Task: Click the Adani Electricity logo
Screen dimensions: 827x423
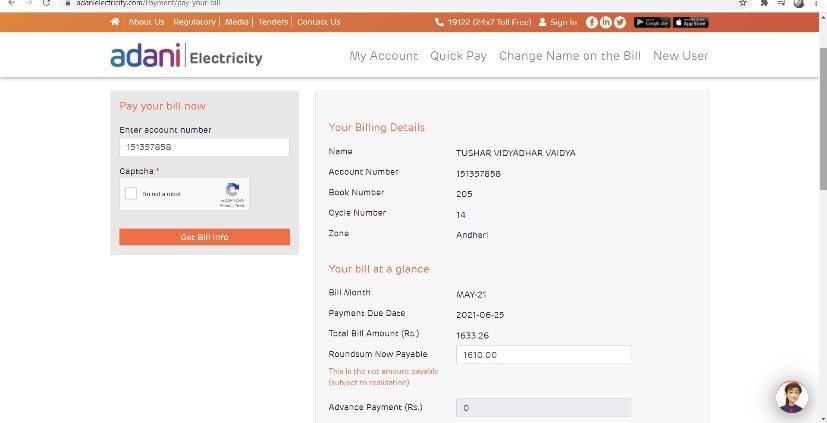Action: click(186, 55)
